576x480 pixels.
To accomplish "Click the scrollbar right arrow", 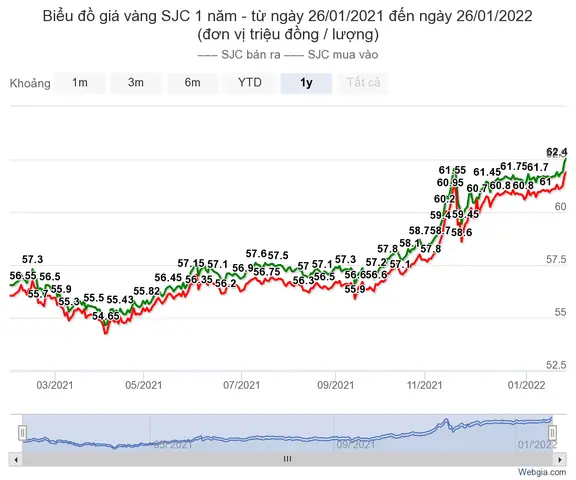I will pos(559,459).
